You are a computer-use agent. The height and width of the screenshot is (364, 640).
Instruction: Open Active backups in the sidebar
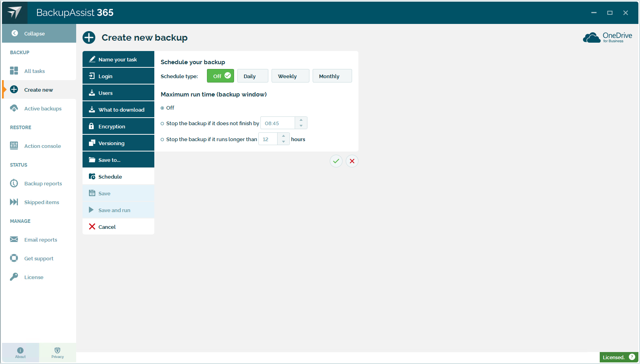click(x=39, y=108)
